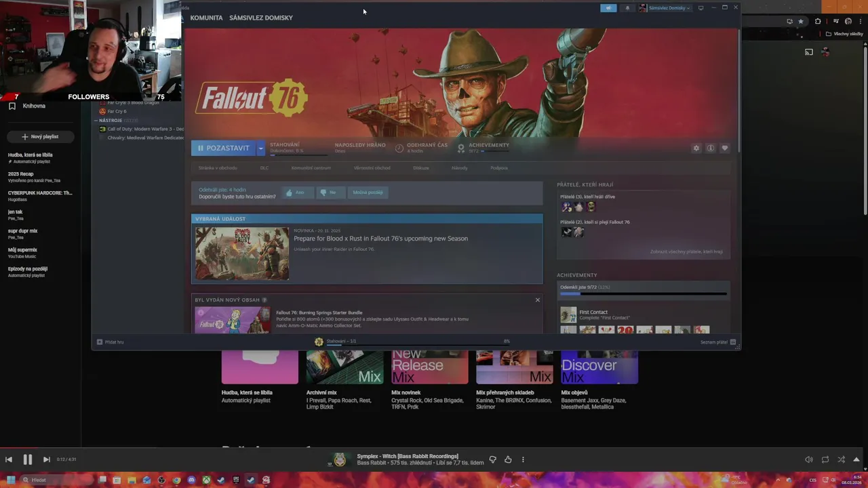868x488 pixels.
Task: Open the Steam announcements megaphone icon
Action: click(x=608, y=8)
